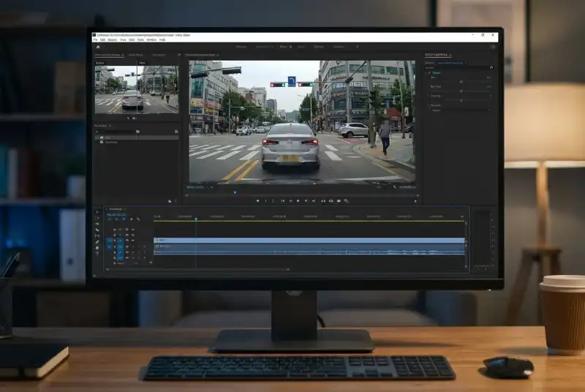The width and height of the screenshot is (585, 392).
Task: Select the Pen tool in timeline toolbar
Action: (x=97, y=241)
